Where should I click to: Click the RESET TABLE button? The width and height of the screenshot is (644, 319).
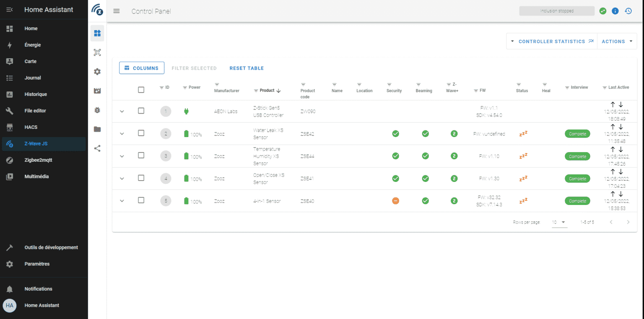247,68
